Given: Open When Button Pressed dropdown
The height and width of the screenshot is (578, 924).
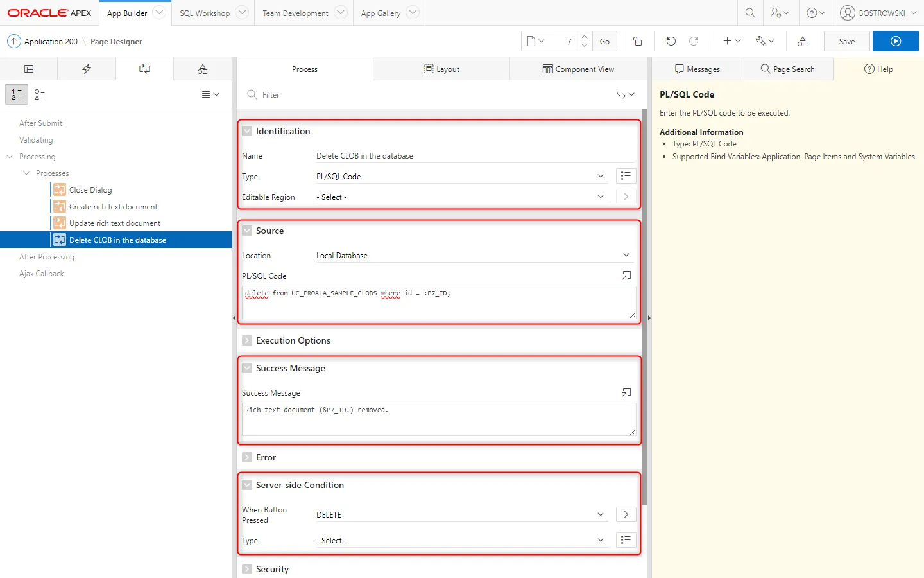Looking at the screenshot, I should coord(459,514).
